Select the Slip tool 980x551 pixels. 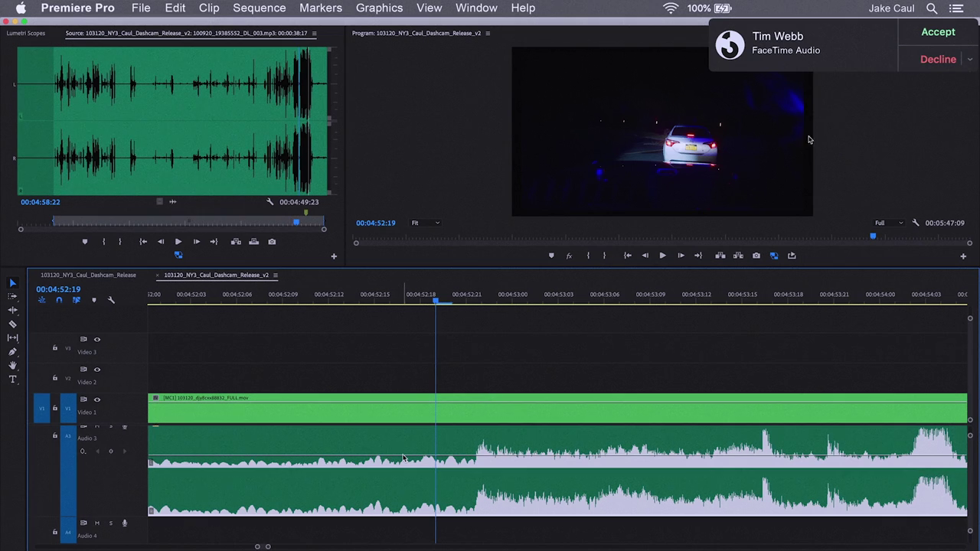pyautogui.click(x=12, y=337)
